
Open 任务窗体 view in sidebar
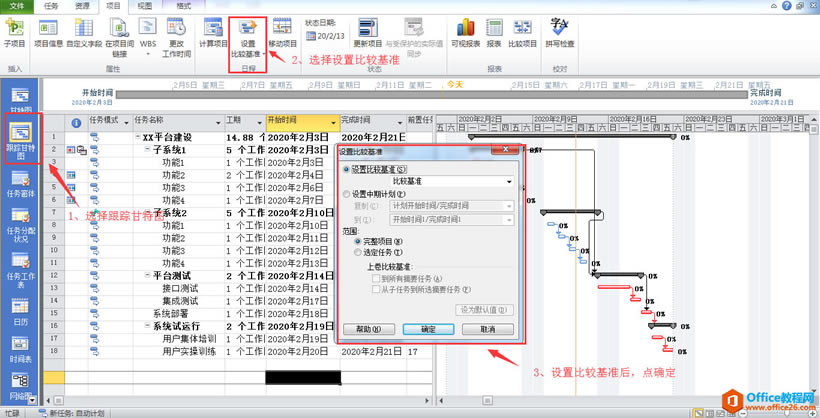pyautogui.click(x=21, y=184)
